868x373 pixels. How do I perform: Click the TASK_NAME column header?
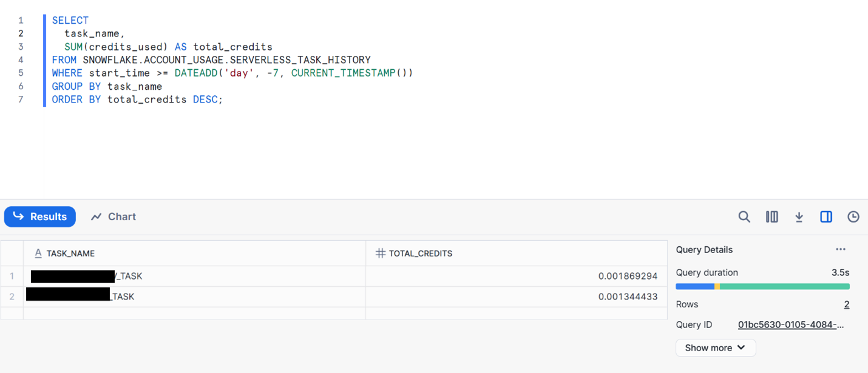(70, 254)
